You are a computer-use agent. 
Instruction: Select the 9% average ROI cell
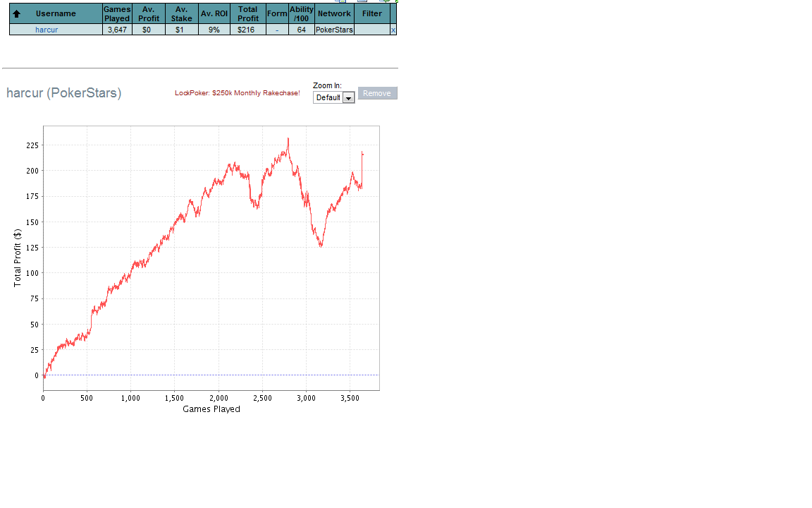(x=214, y=30)
